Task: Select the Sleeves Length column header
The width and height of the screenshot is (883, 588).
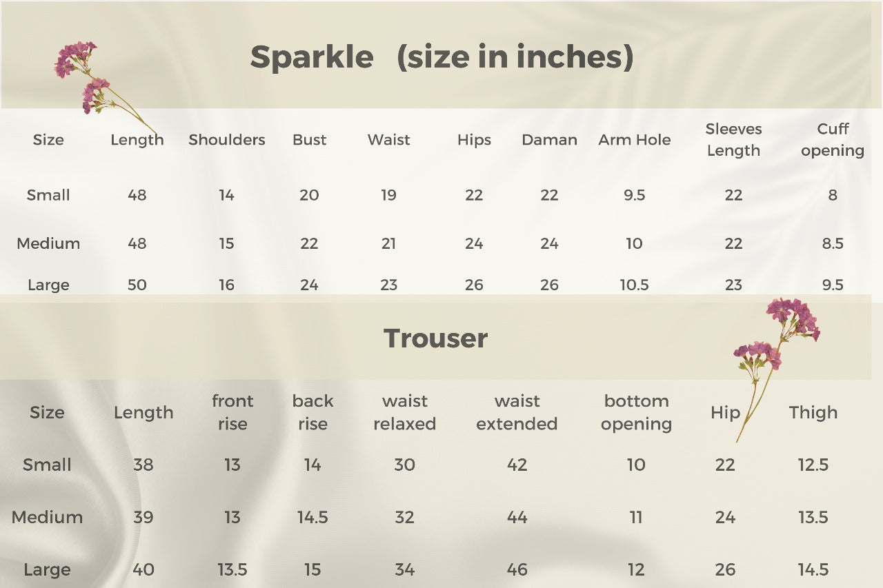Action: point(733,140)
